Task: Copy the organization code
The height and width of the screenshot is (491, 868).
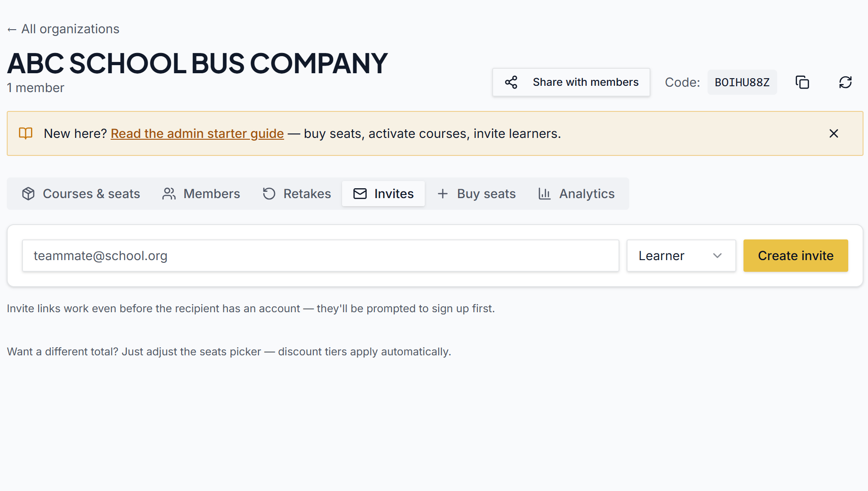Action: pos(802,82)
